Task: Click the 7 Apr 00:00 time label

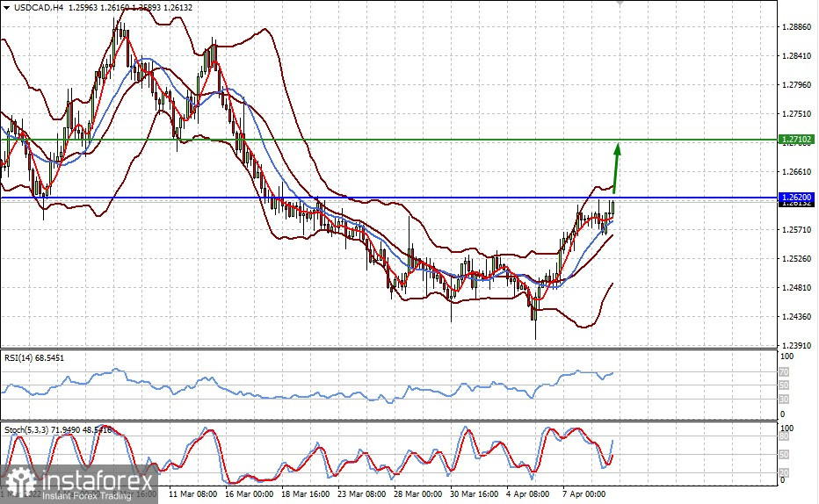Action: click(584, 494)
